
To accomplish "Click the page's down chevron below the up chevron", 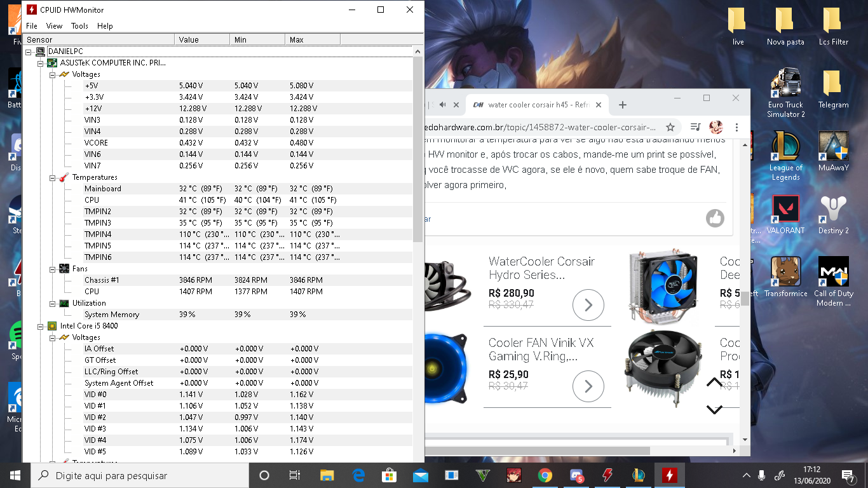I will (714, 410).
